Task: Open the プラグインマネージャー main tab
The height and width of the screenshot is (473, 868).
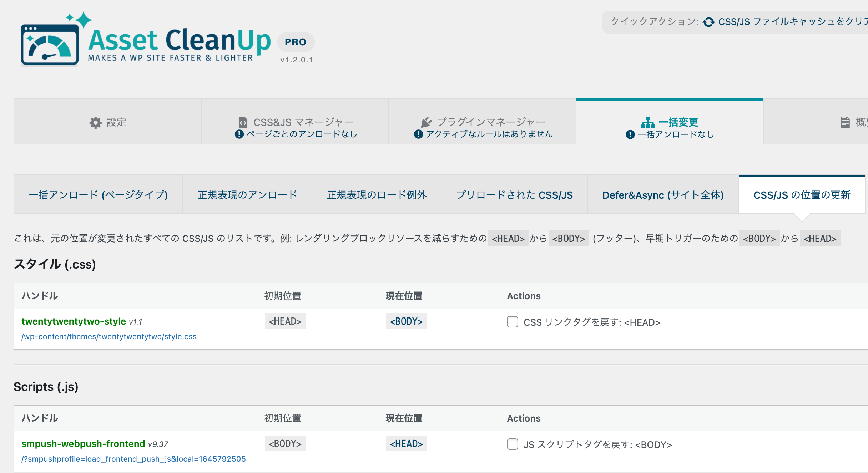Action: (483, 122)
